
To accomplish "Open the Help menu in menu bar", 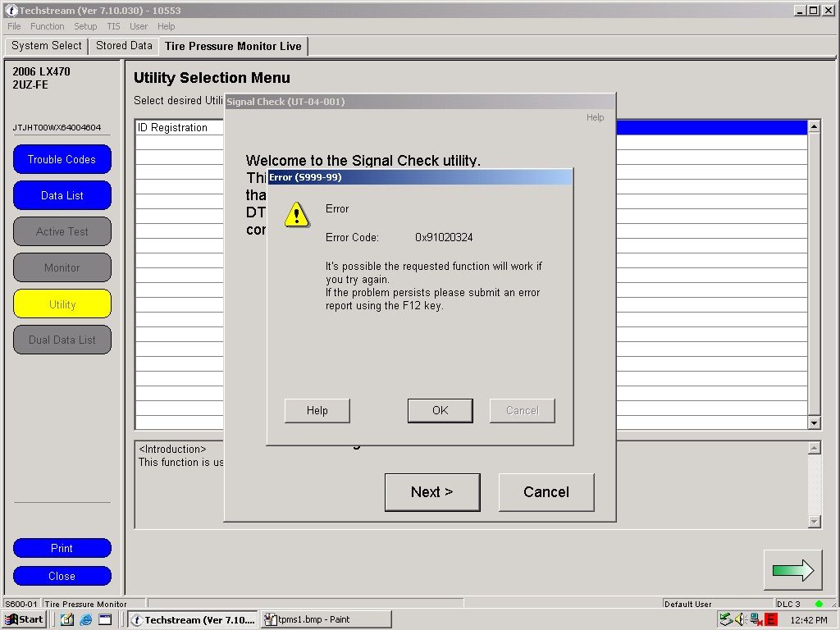I will click(166, 26).
